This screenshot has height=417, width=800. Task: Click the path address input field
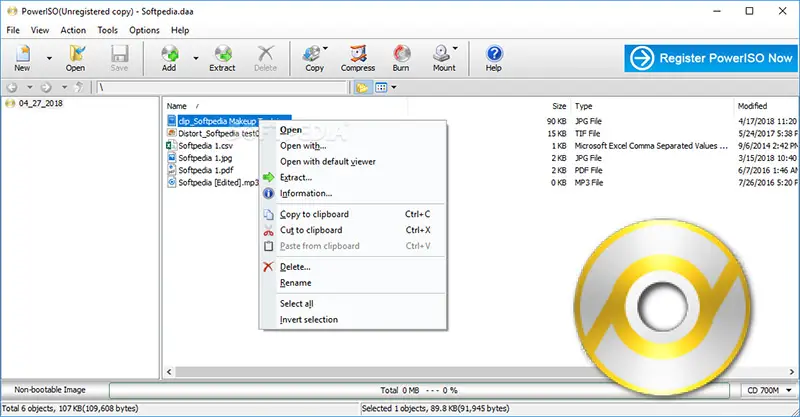pos(221,87)
